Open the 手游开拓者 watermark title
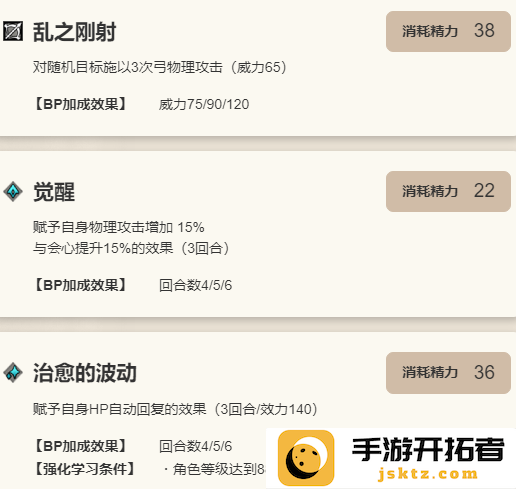This screenshot has height=489, width=516. click(x=428, y=450)
